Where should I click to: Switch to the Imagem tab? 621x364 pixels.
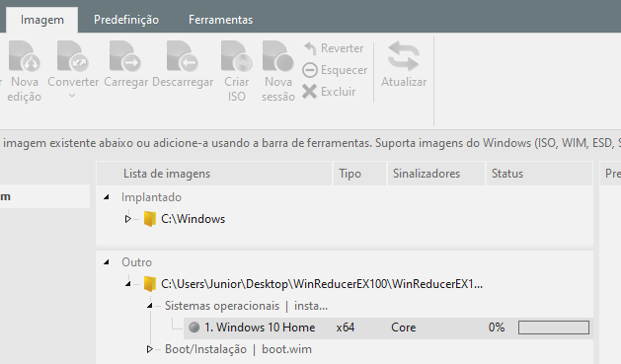click(x=42, y=20)
